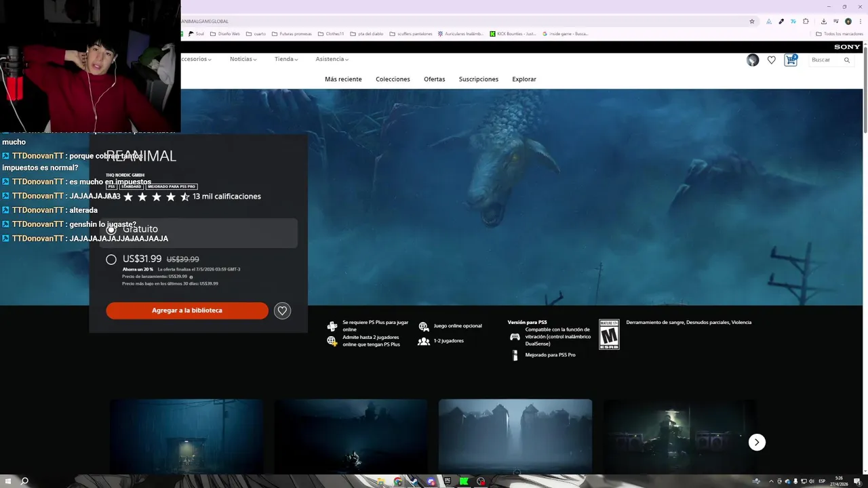Image resolution: width=868 pixels, height=488 pixels.
Task: Open Steam from the taskbar
Action: (414, 481)
